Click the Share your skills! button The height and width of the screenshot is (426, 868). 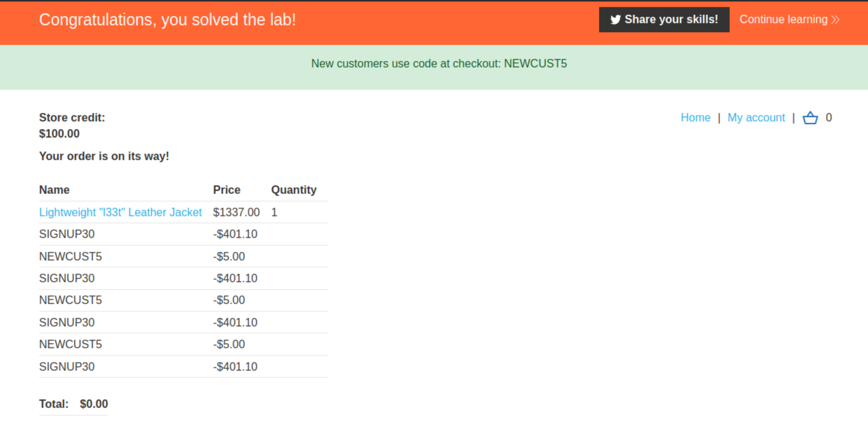(664, 20)
